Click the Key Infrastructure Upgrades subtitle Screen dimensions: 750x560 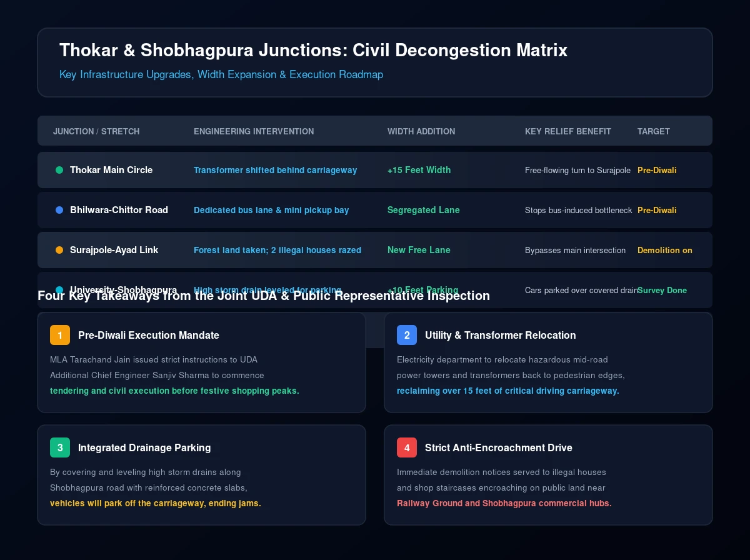pos(221,74)
